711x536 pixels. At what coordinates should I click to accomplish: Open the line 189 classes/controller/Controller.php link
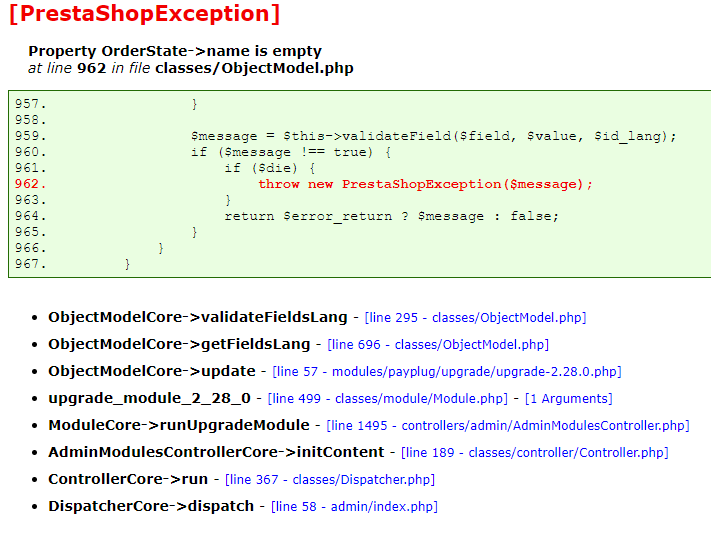click(535, 453)
